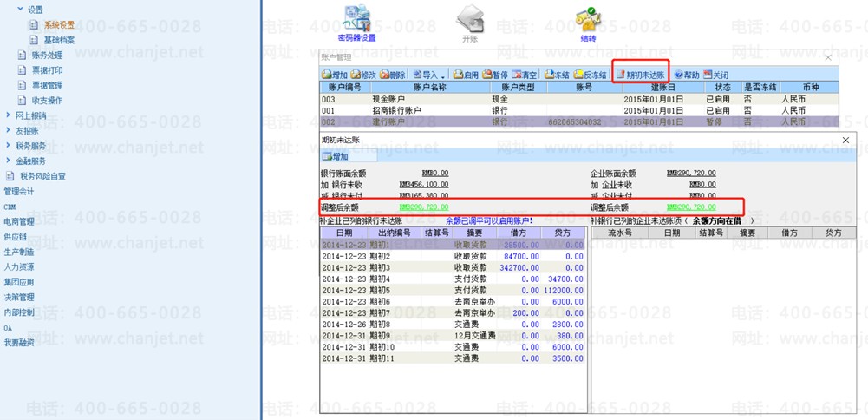Select 票据打印 in sidebar
The height and width of the screenshot is (420, 868).
pyautogui.click(x=47, y=70)
